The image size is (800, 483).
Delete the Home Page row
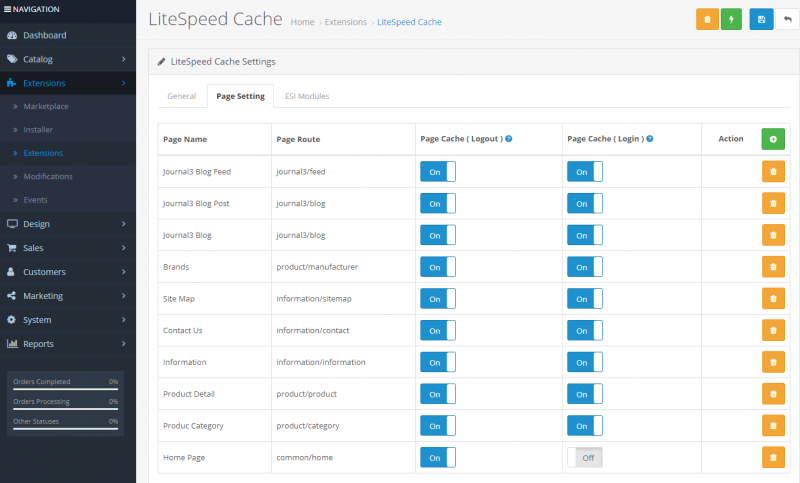(773, 457)
